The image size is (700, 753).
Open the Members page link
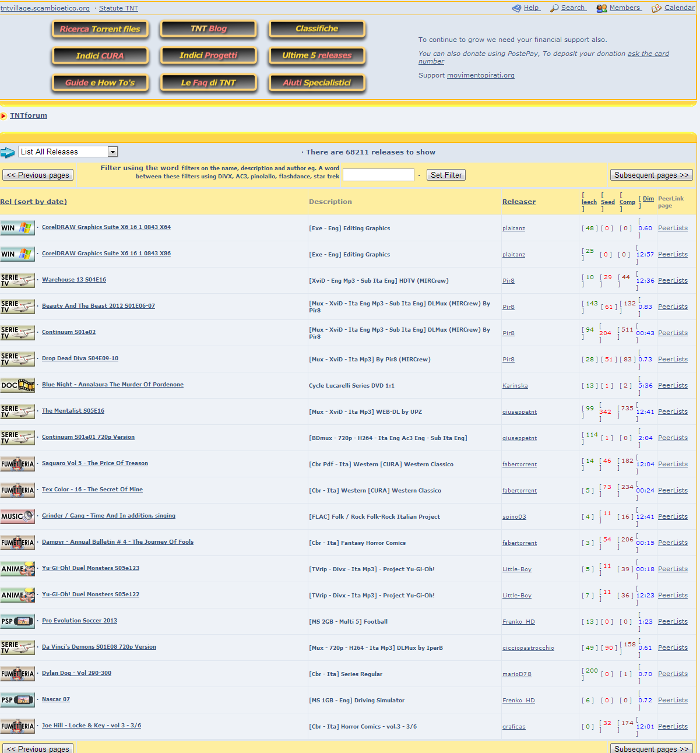(625, 8)
